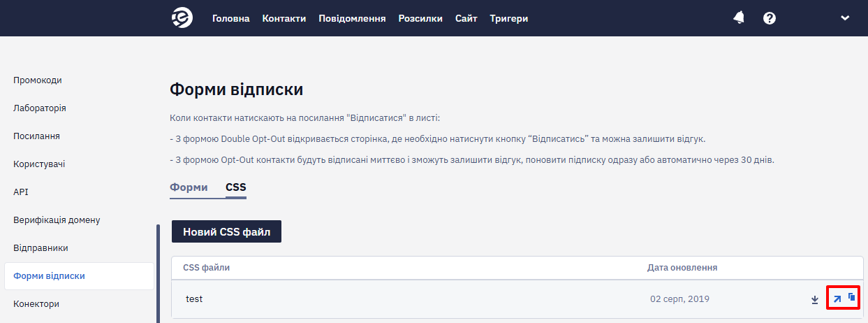Click the CSS файли column header
Screen dimensions: 868x323
[x=206, y=268]
